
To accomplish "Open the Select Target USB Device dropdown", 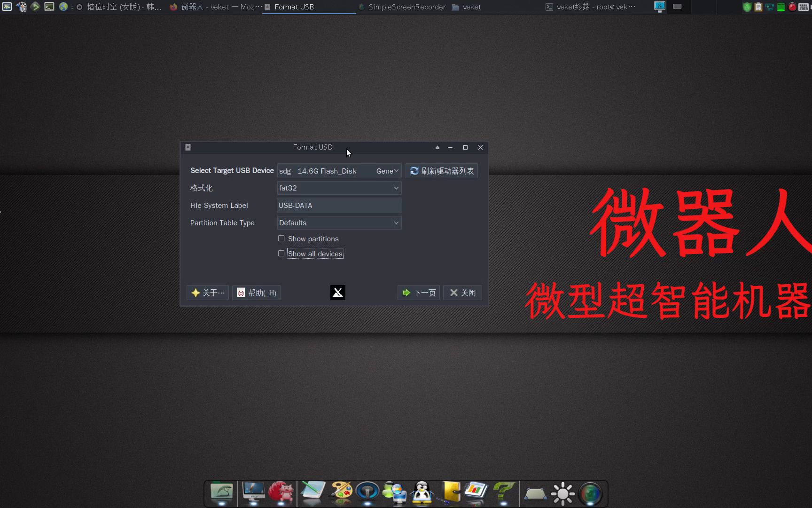I will [339, 171].
